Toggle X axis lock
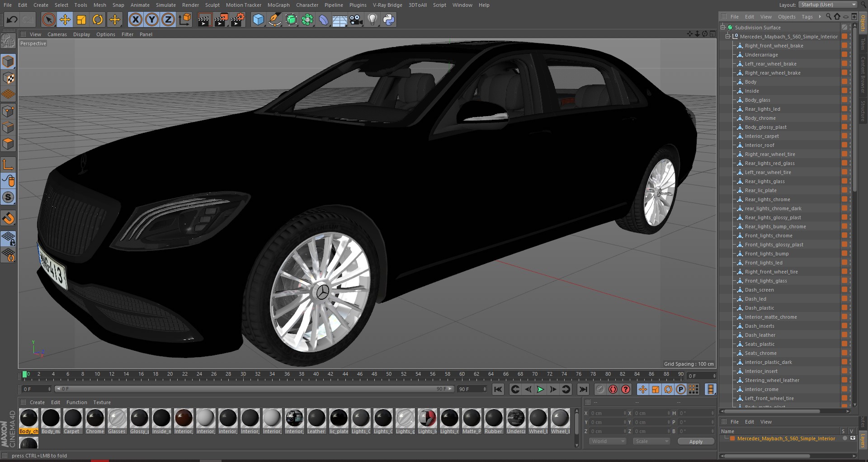868x462 pixels. (x=135, y=19)
